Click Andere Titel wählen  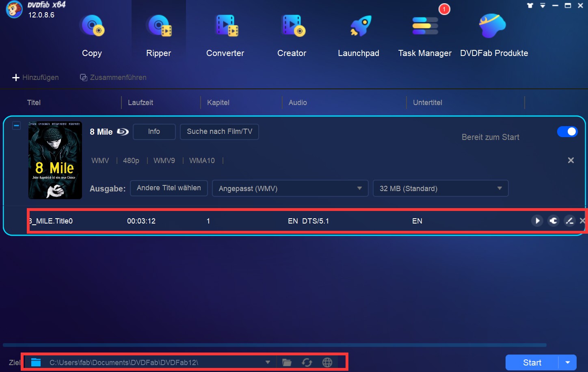coord(169,188)
